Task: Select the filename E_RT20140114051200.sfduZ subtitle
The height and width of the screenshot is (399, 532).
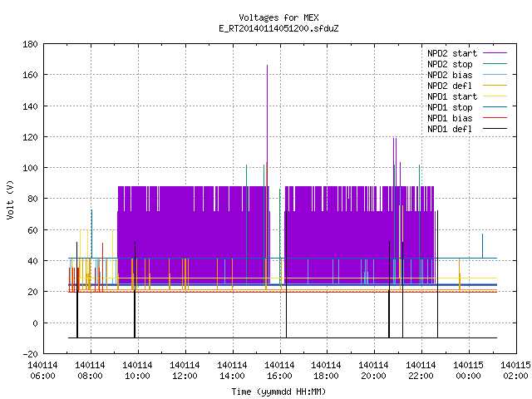Action: tap(278, 28)
